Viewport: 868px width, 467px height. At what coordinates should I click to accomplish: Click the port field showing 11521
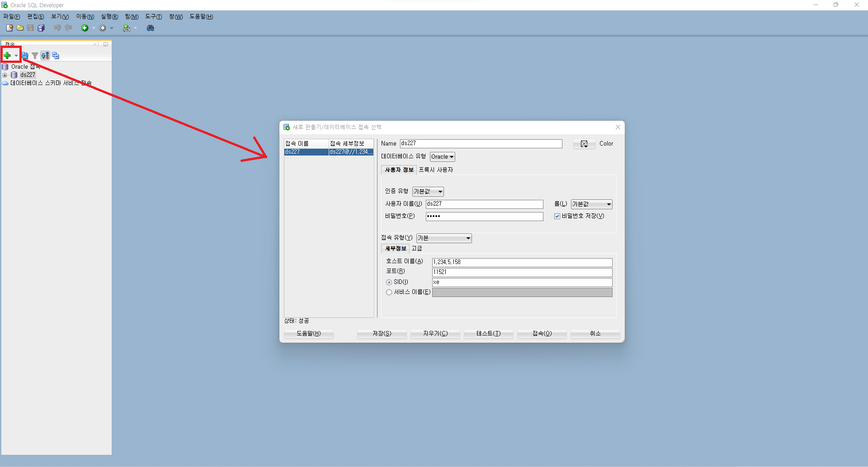point(522,272)
